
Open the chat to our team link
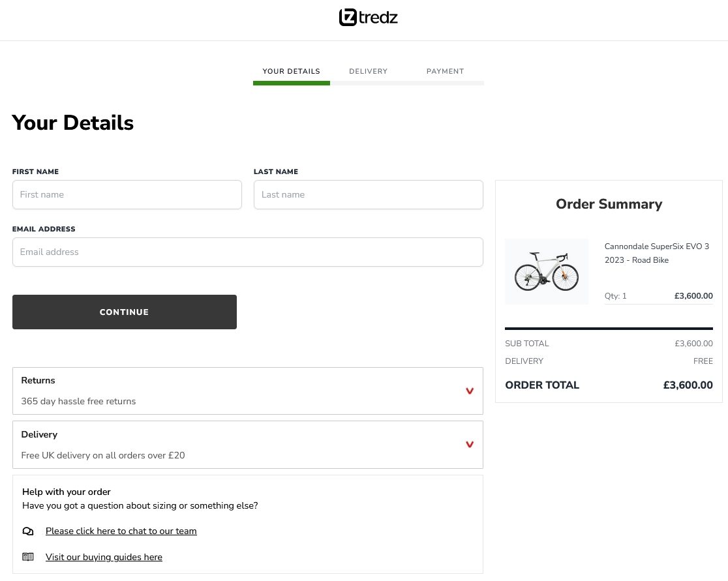coord(121,531)
